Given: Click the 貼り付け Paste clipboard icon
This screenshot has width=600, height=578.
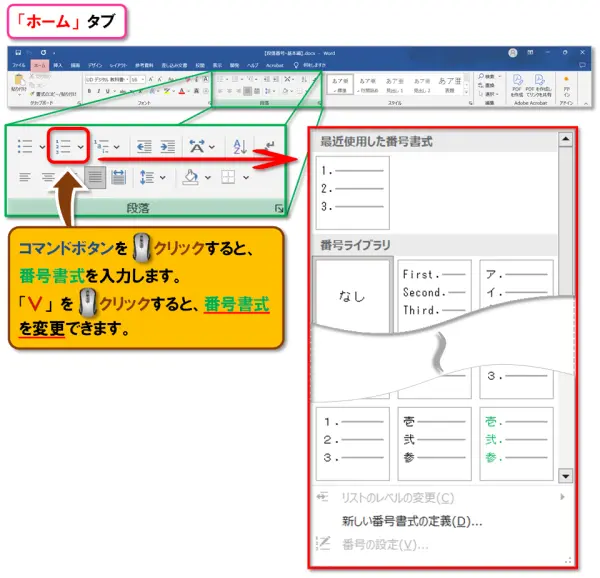Looking at the screenshot, I should coord(18,80).
